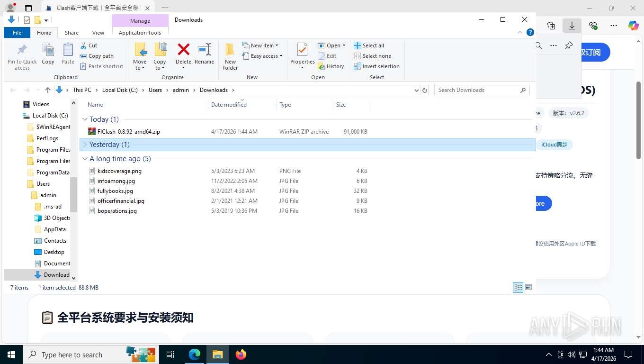Collapse the Today group
This screenshot has width=644, height=364.
(x=85, y=119)
